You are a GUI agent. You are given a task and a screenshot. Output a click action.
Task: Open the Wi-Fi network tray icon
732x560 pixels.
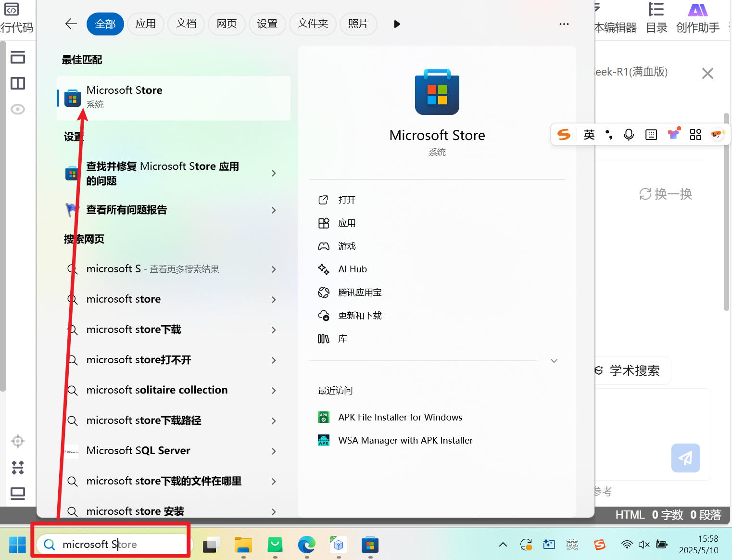click(627, 545)
